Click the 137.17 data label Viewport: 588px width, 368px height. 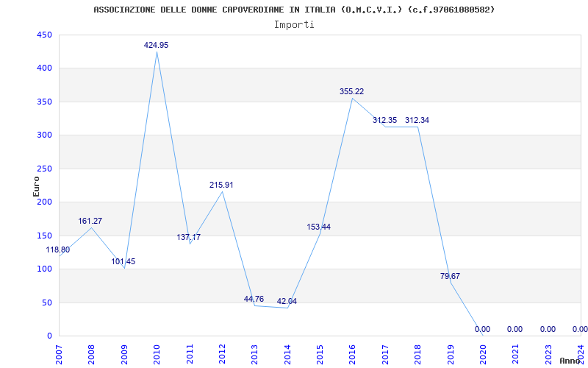pos(189,237)
